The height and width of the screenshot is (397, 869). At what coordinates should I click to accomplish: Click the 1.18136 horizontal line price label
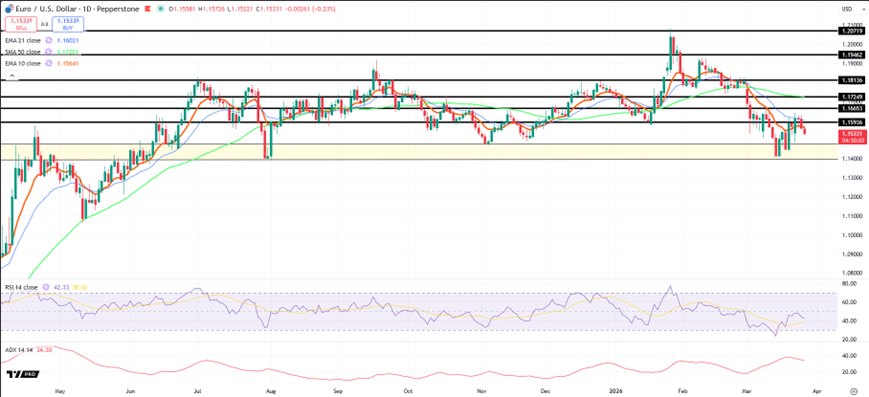(851, 80)
